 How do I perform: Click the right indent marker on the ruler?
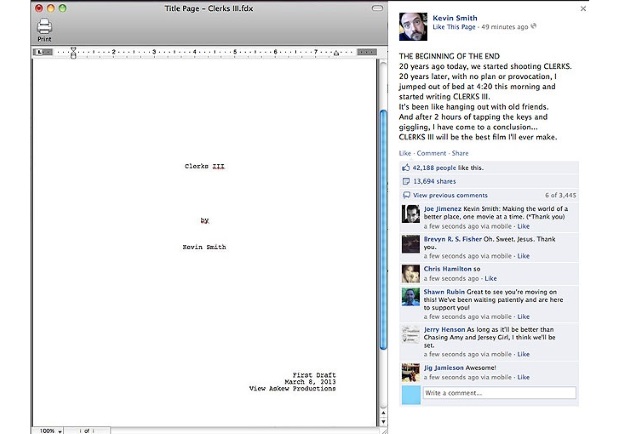[x=336, y=53]
